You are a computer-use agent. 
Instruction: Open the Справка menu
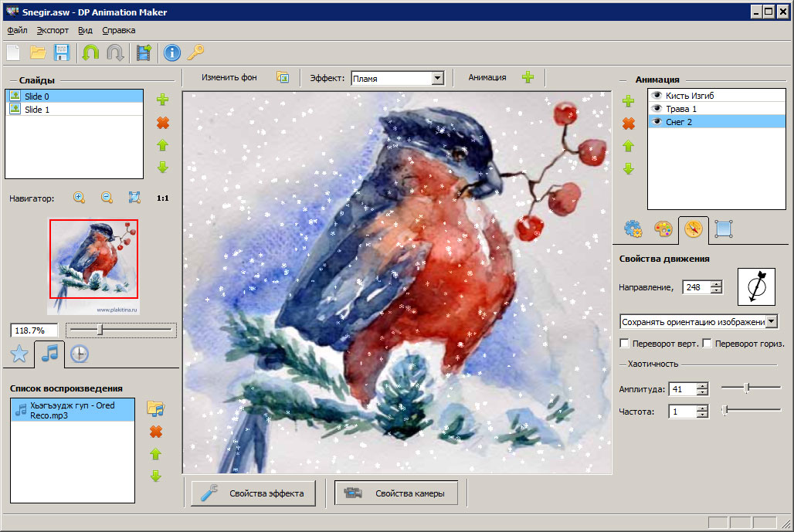(118, 30)
